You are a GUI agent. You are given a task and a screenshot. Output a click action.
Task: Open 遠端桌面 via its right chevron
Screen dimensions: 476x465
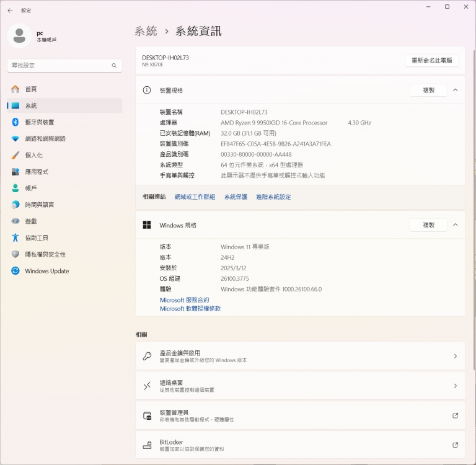456,386
